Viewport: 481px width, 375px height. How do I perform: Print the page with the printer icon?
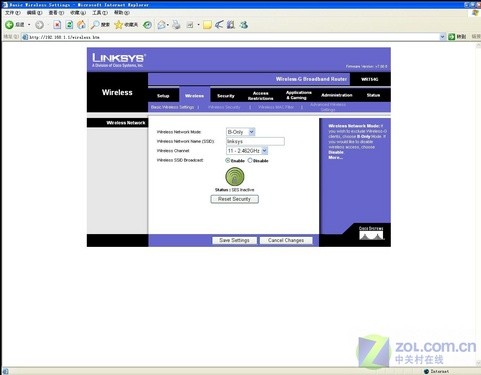[176, 25]
